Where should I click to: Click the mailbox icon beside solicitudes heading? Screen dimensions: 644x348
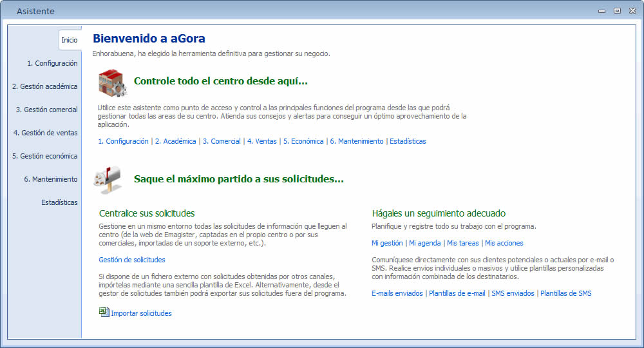click(108, 180)
